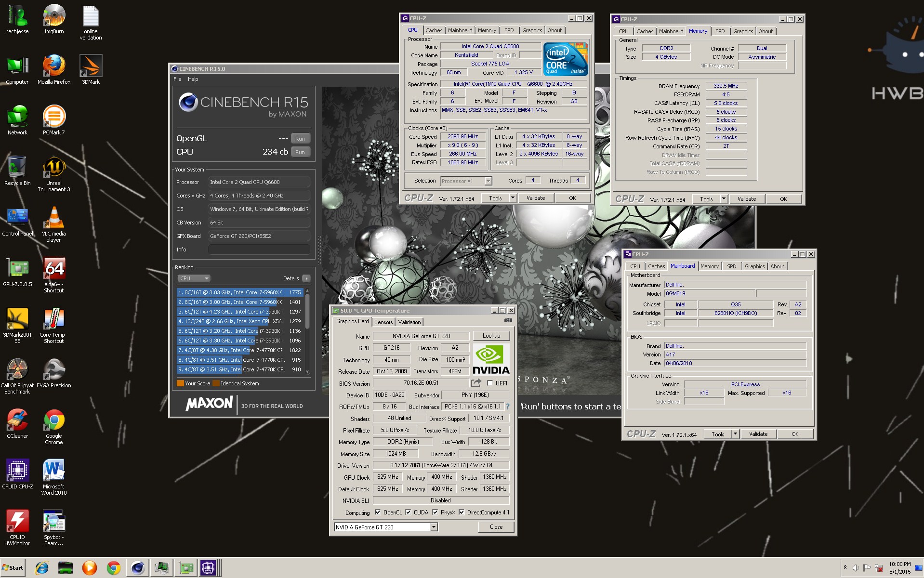This screenshot has height=578, width=924.
Task: Open Google Chrome desktop shortcut
Action: click(54, 427)
